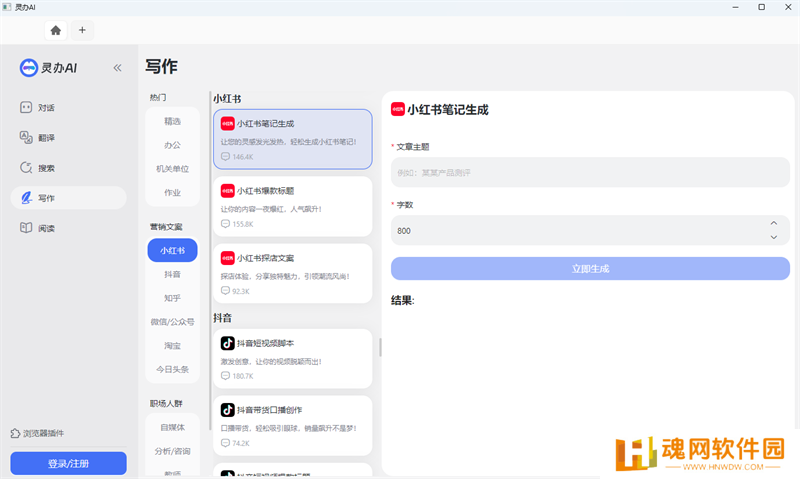Screen dimensions: 800x479
Task: Open the 小红书笔记生成 template card
Action: [x=293, y=139]
